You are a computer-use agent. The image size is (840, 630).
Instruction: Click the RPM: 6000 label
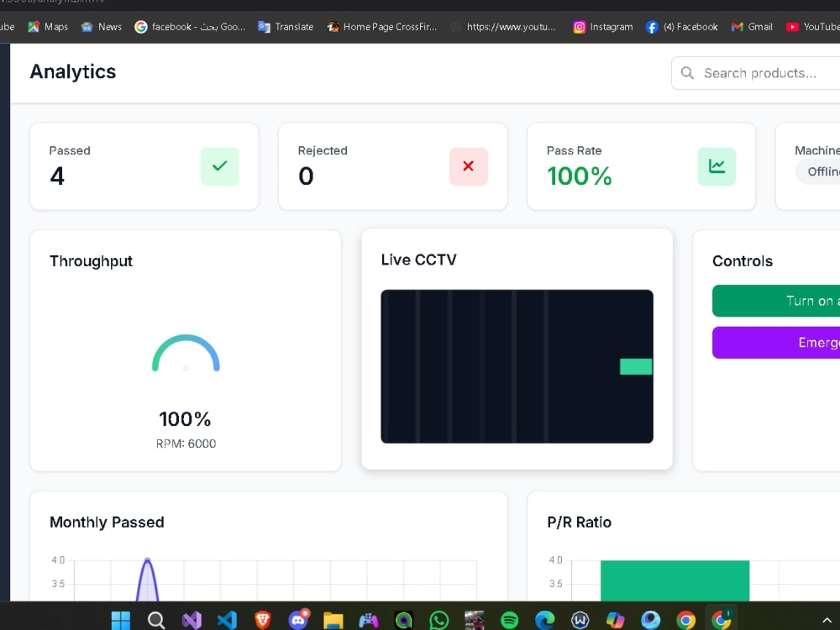186,444
